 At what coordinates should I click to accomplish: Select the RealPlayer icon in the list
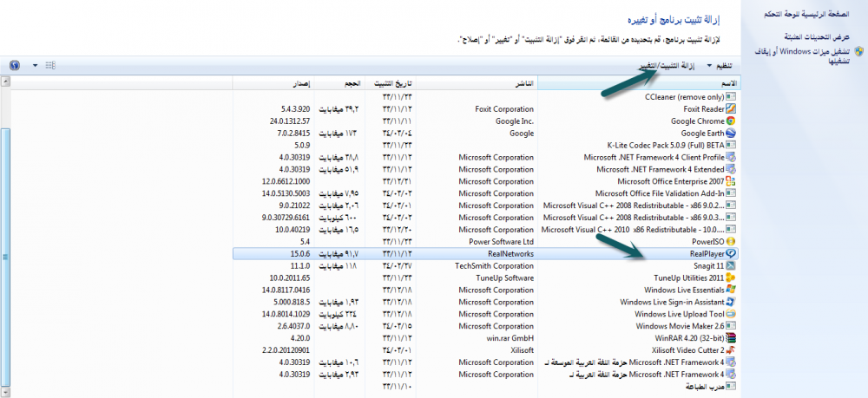[731, 253]
